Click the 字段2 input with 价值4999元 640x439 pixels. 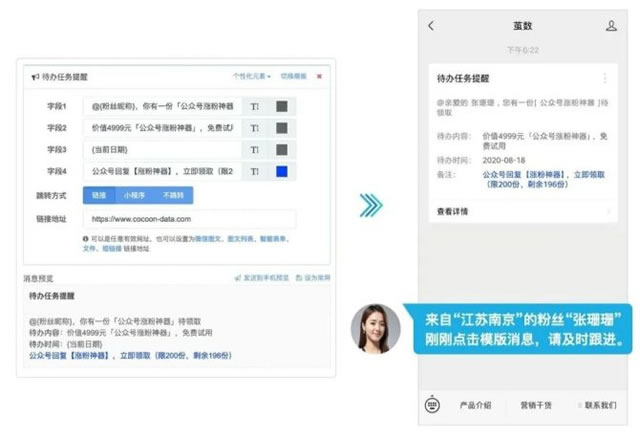[x=162, y=128]
